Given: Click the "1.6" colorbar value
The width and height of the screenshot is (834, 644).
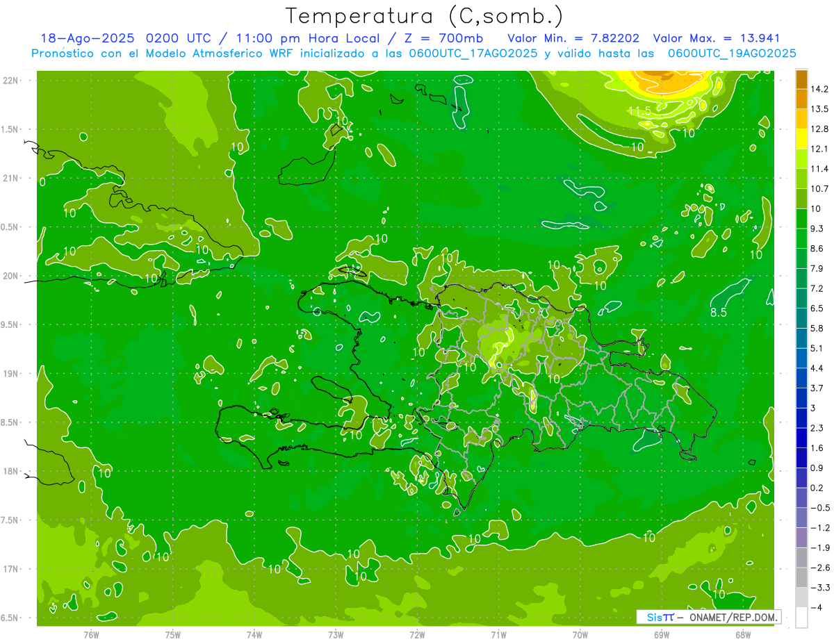Looking at the screenshot, I should 819,448.
